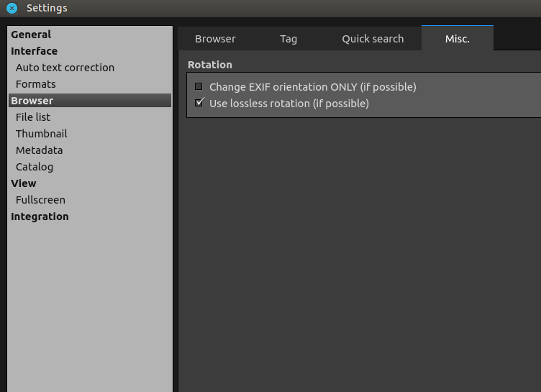
Task: Click the Misc. tab
Action: [x=457, y=39]
